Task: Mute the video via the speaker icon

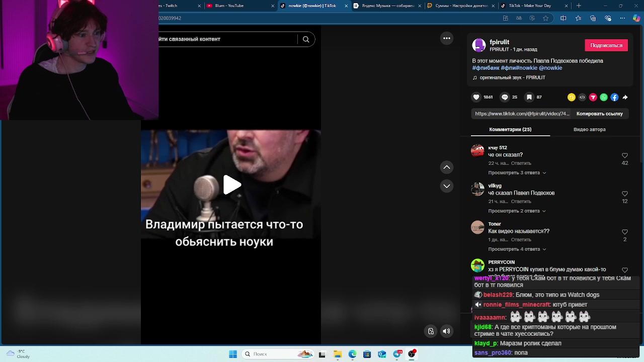Action: (447, 331)
